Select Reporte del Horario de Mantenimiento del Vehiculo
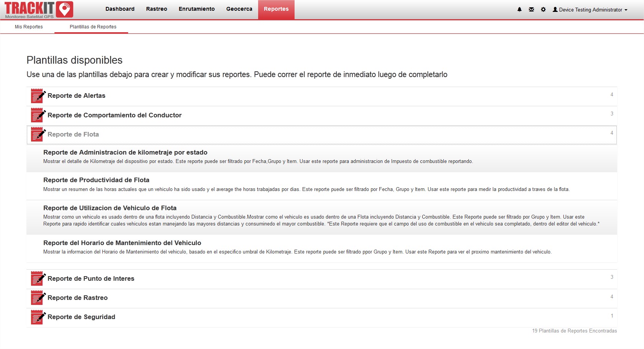The width and height of the screenshot is (644, 349). tap(122, 243)
